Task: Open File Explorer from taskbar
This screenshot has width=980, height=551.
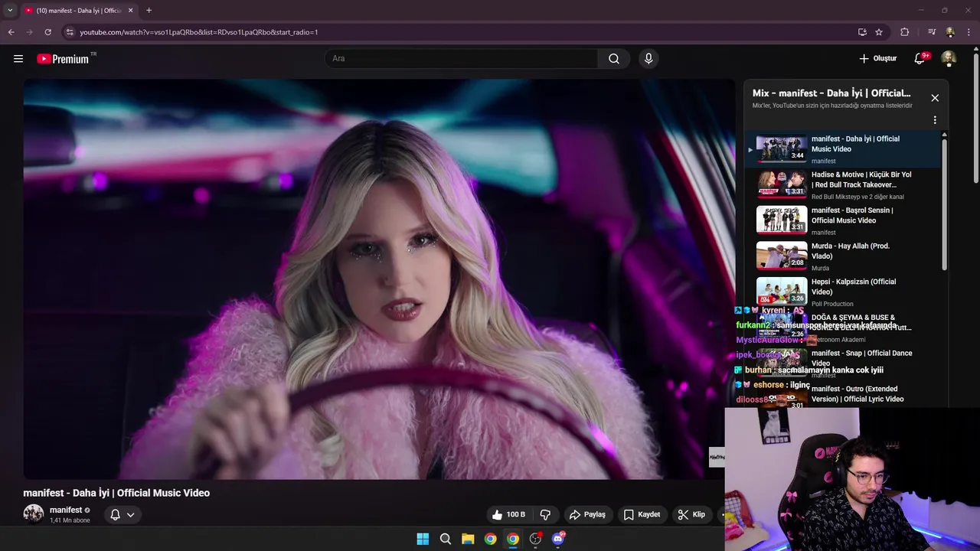Action: (x=468, y=539)
